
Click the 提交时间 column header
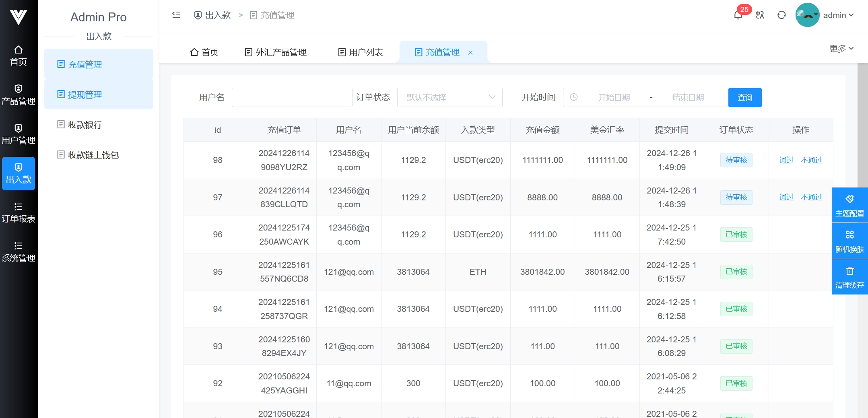(x=672, y=130)
